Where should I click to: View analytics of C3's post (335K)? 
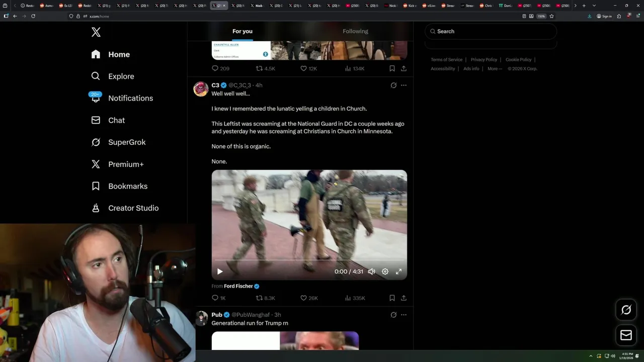[x=355, y=298]
